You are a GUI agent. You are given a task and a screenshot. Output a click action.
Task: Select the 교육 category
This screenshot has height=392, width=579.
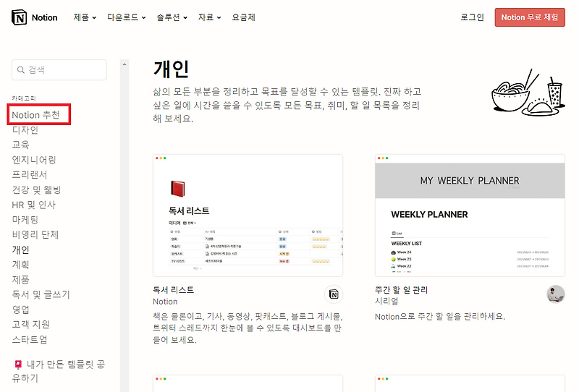(x=21, y=145)
